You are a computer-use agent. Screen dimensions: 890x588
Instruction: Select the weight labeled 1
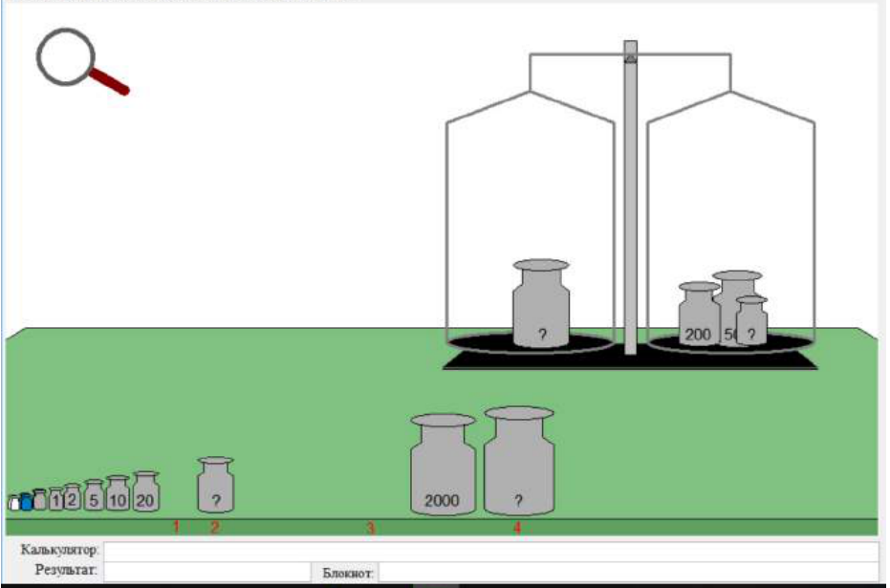coord(55,499)
